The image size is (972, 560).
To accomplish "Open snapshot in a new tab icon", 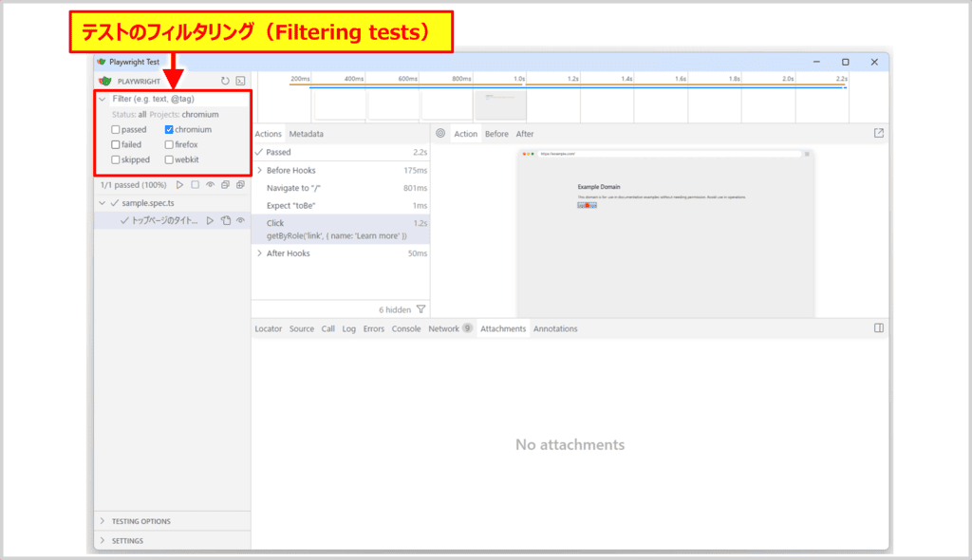I will 878,134.
